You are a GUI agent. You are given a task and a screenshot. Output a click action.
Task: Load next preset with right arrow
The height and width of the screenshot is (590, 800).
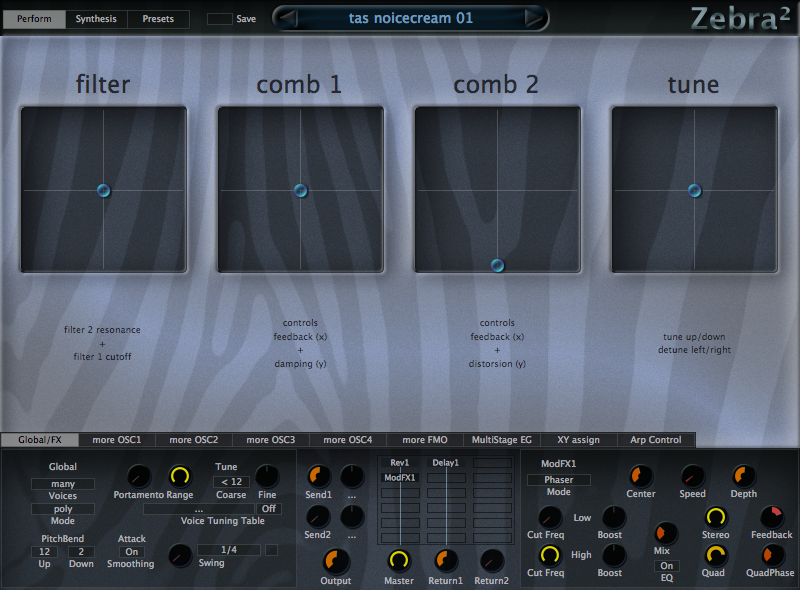pos(534,18)
